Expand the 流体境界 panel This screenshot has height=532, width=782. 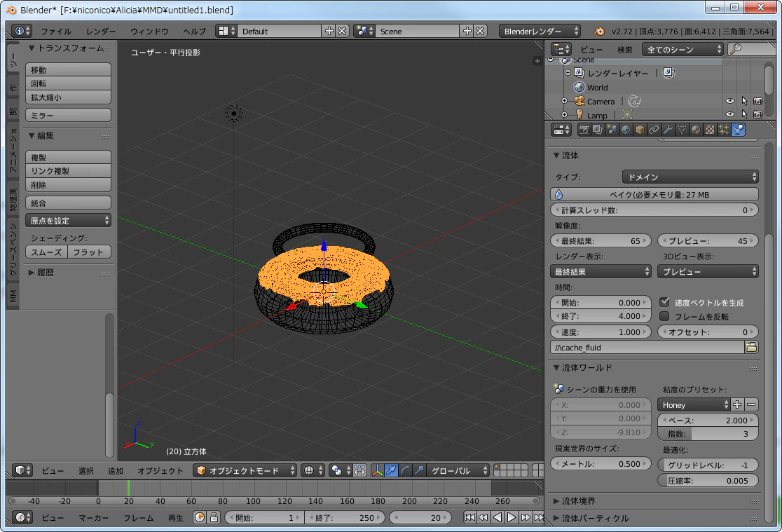(577, 500)
